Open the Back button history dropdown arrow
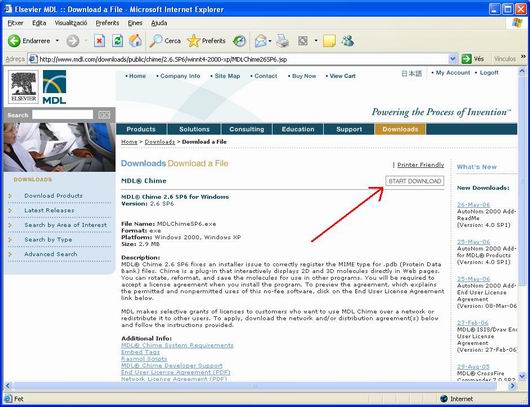The width and height of the screenshot is (530, 407). point(57,41)
